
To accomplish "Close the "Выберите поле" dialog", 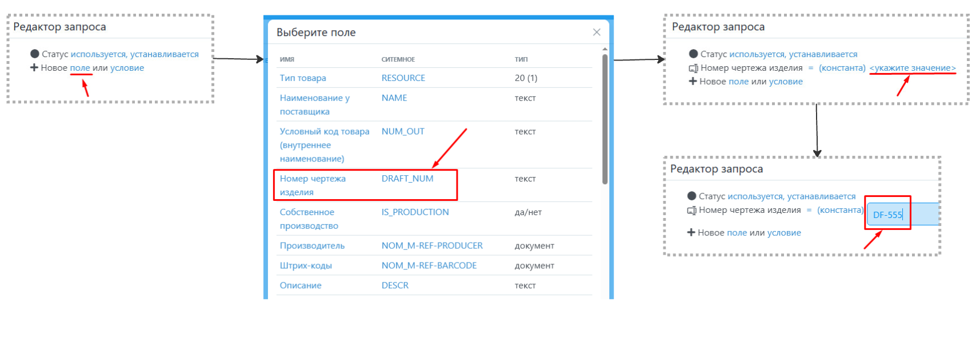I will coord(597,33).
